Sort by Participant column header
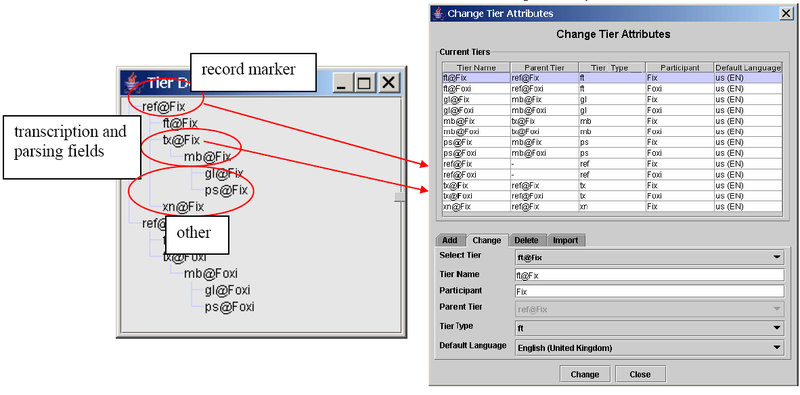Image resolution: width=800 pixels, height=395 pixels. coord(680,67)
